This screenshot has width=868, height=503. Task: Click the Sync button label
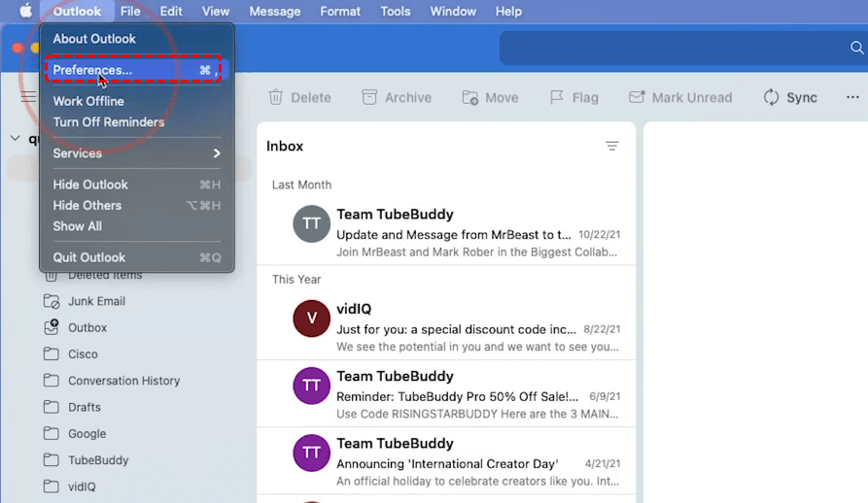click(802, 98)
